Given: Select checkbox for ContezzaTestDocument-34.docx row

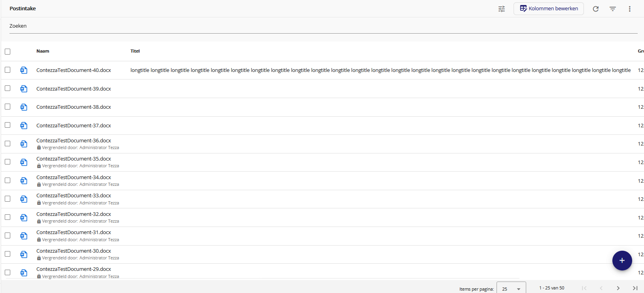Looking at the screenshot, I should [8, 180].
